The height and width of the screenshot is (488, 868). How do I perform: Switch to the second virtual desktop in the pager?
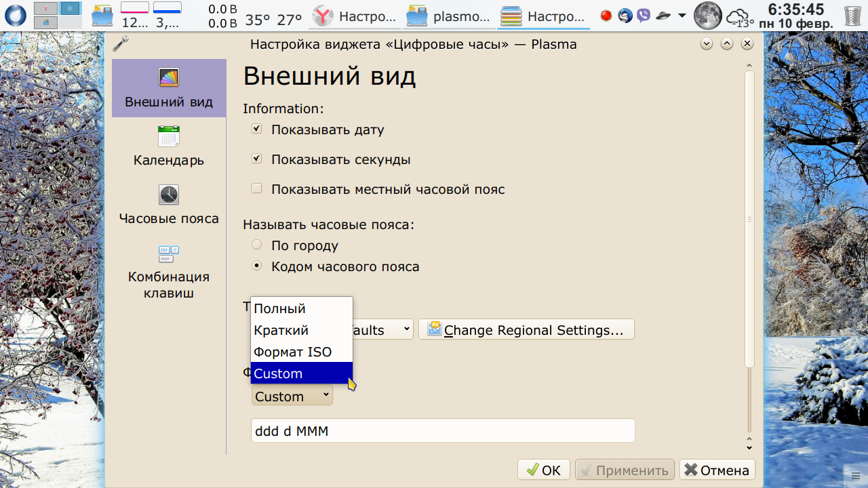[x=69, y=8]
